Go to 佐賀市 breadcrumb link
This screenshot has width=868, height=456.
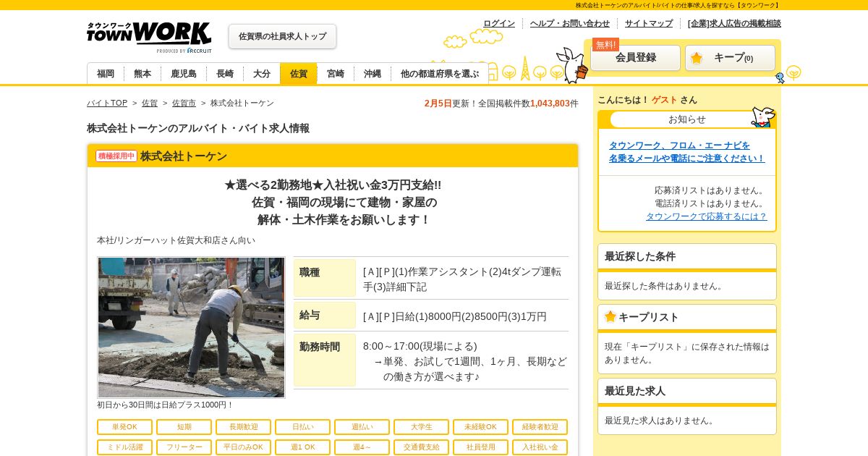click(184, 104)
